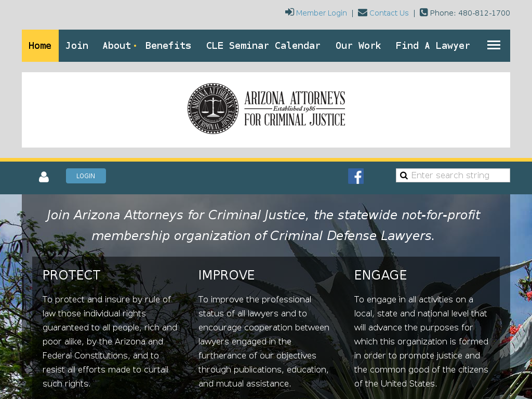Navigate to Find A Lawyer
This screenshot has width=532, height=399.
(x=433, y=46)
